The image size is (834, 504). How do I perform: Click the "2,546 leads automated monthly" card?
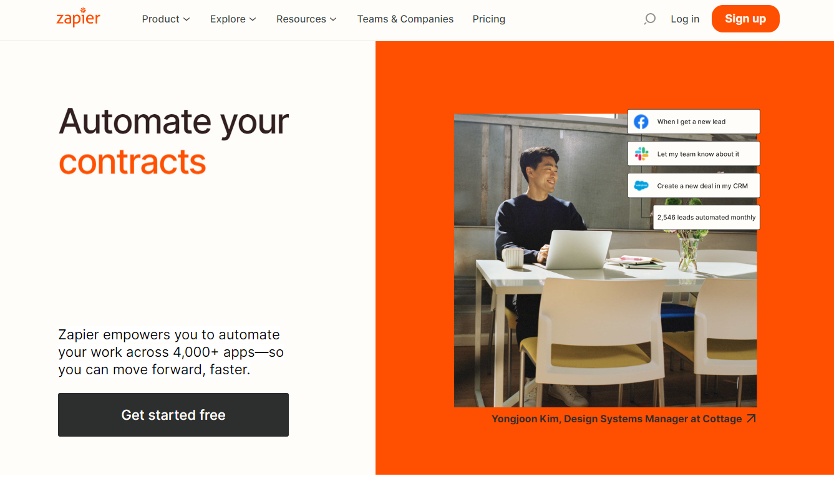tap(706, 218)
